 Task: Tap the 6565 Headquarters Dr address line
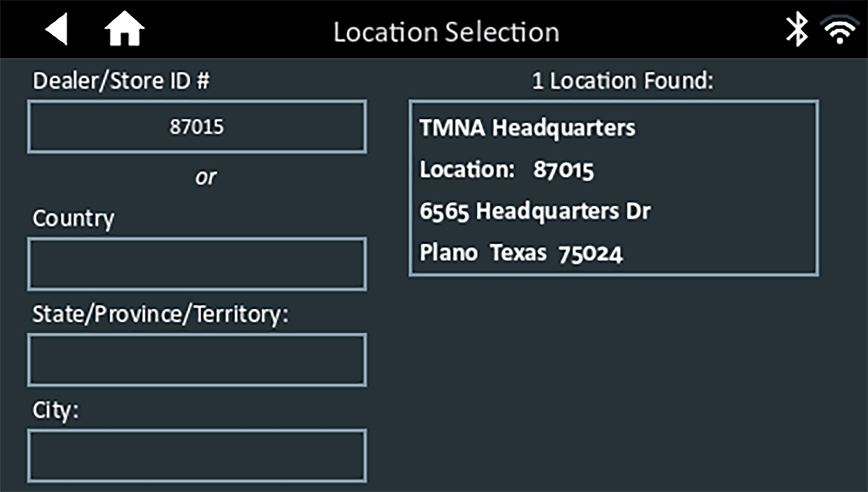[x=535, y=211]
